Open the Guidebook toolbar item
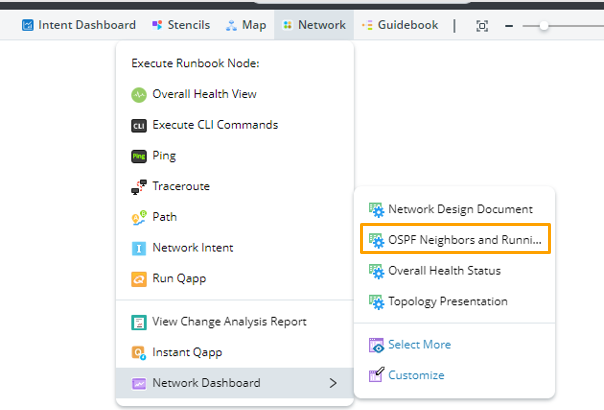The width and height of the screenshot is (604, 410). 400,25
